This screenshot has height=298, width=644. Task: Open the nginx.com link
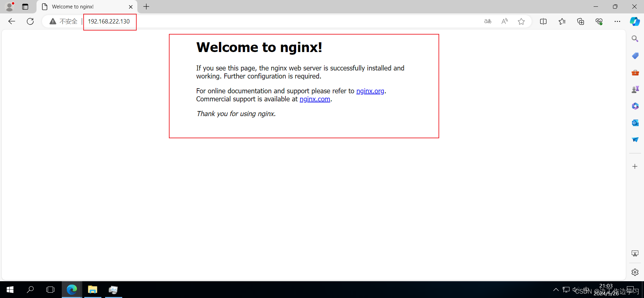(x=315, y=99)
